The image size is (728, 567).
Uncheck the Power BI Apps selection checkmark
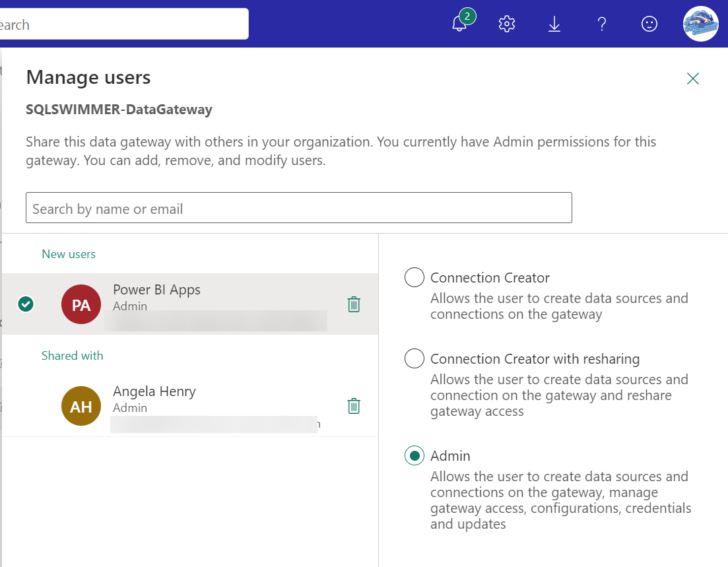point(26,304)
